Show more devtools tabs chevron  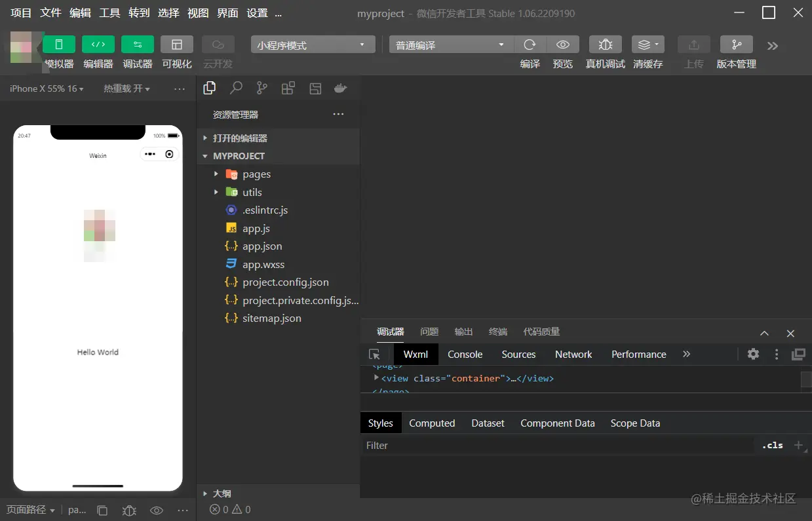(x=686, y=354)
